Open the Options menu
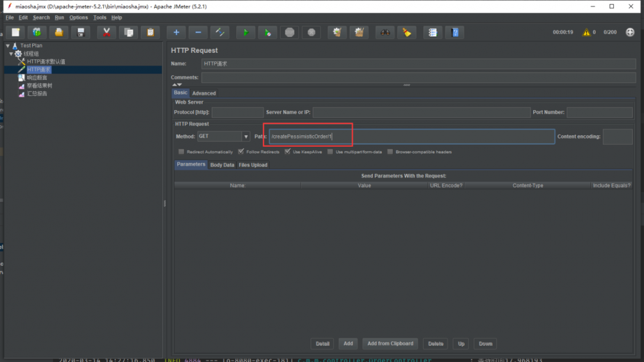 point(79,17)
